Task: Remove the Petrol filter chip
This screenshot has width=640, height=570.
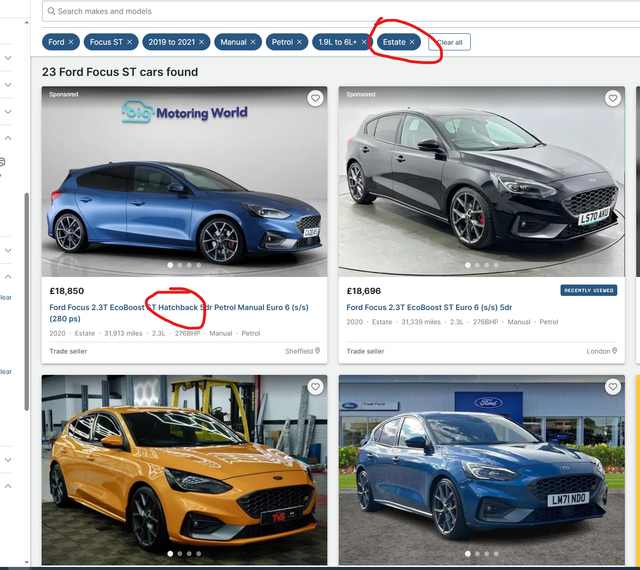Action: tap(300, 42)
